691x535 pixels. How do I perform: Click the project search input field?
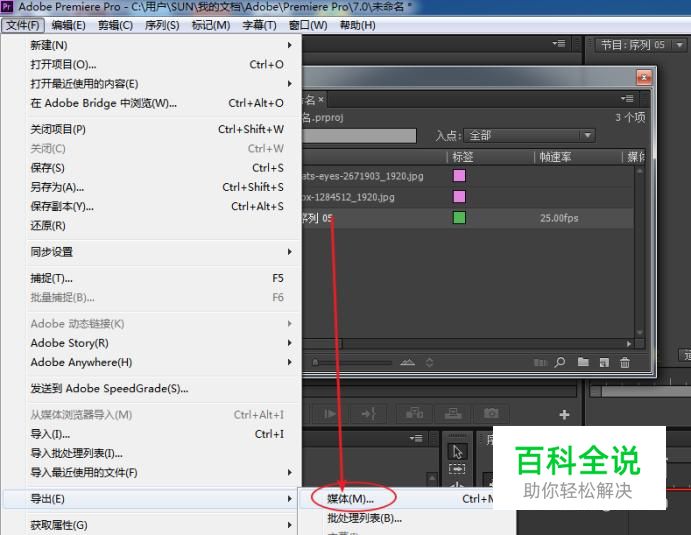click(x=359, y=135)
